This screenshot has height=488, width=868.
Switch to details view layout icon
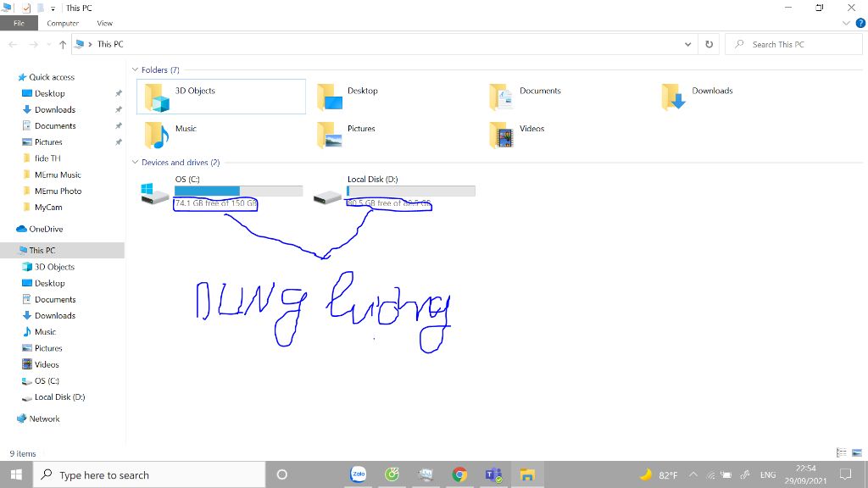click(842, 452)
